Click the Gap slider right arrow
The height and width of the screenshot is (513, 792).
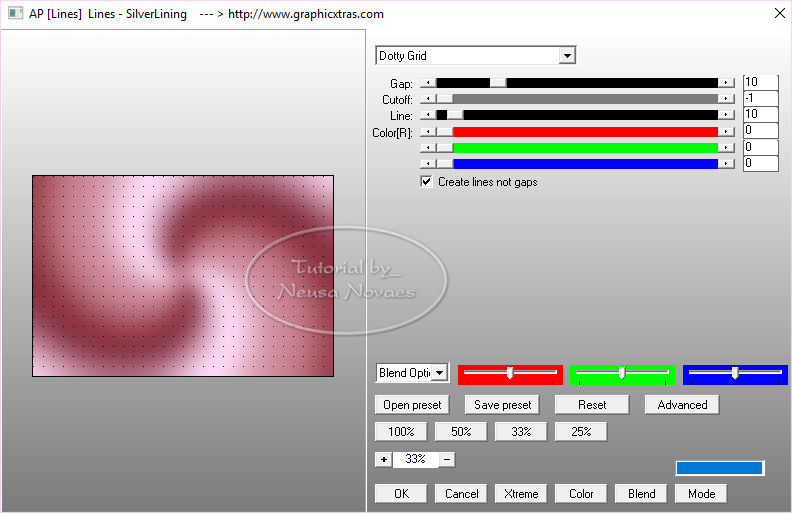pos(726,83)
